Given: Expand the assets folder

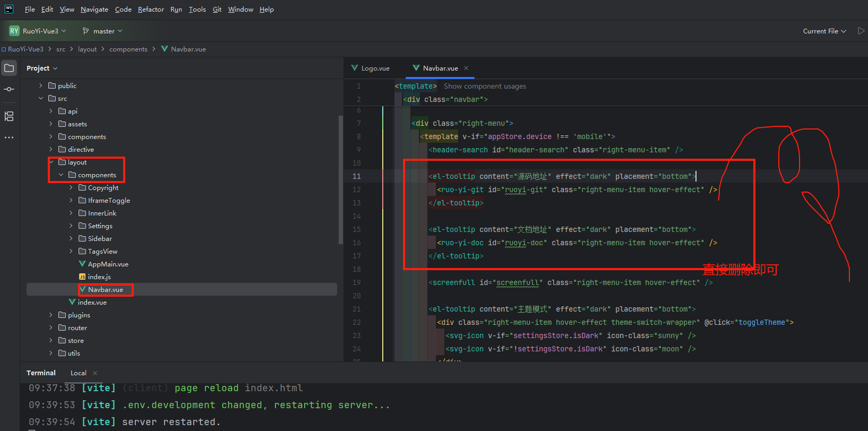Looking at the screenshot, I should (x=51, y=124).
